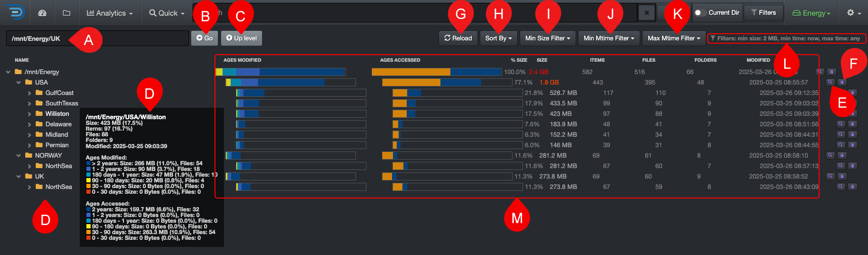This screenshot has height=255, width=868.
Task: Click the Ages Modified bar of USA row
Action: (290, 82)
